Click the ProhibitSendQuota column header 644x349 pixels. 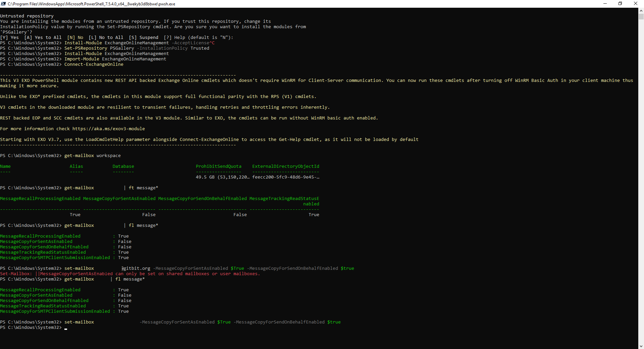[218, 166]
